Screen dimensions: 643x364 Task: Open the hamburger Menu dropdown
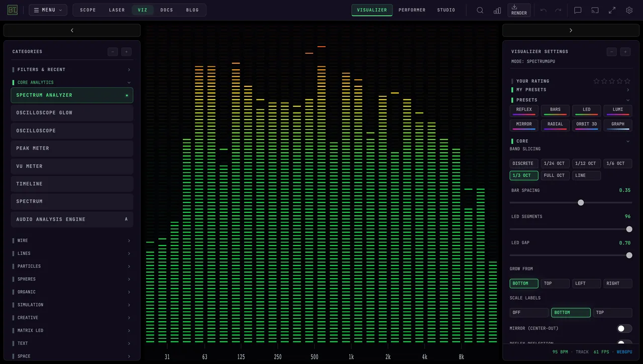coord(48,10)
